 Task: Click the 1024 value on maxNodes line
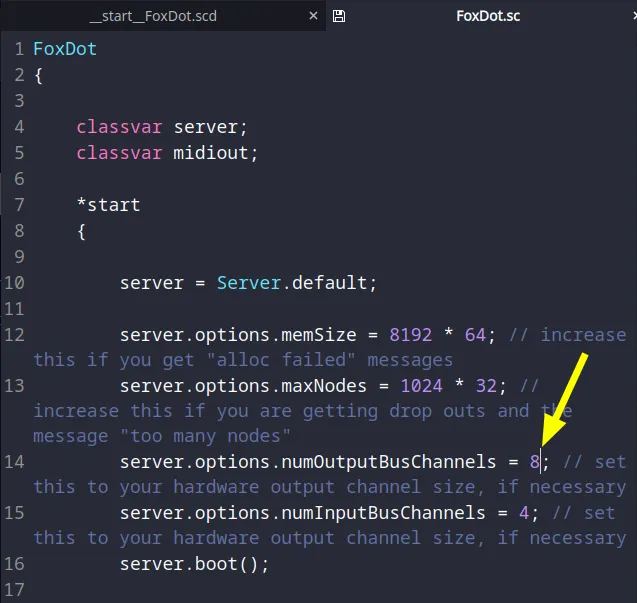point(421,386)
